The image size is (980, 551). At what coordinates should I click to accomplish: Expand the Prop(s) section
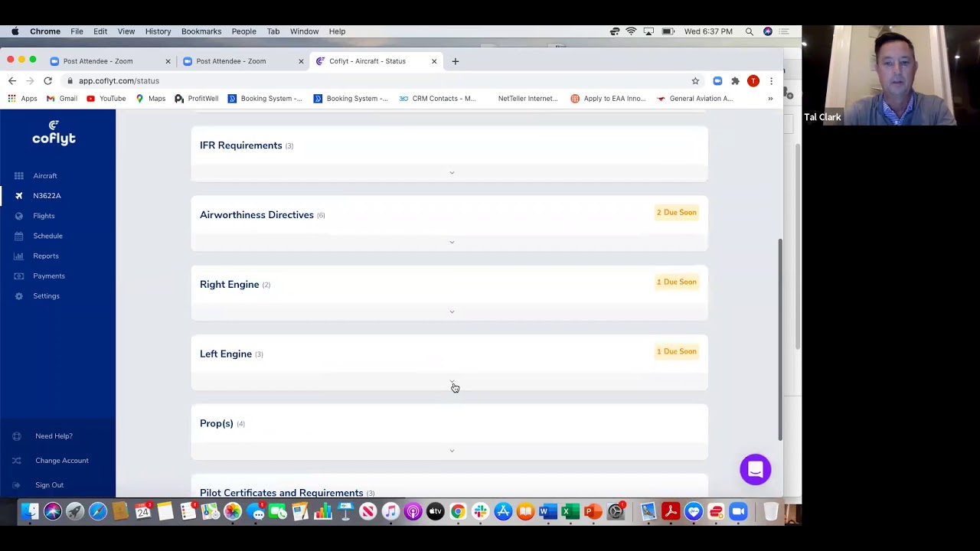pyautogui.click(x=452, y=451)
